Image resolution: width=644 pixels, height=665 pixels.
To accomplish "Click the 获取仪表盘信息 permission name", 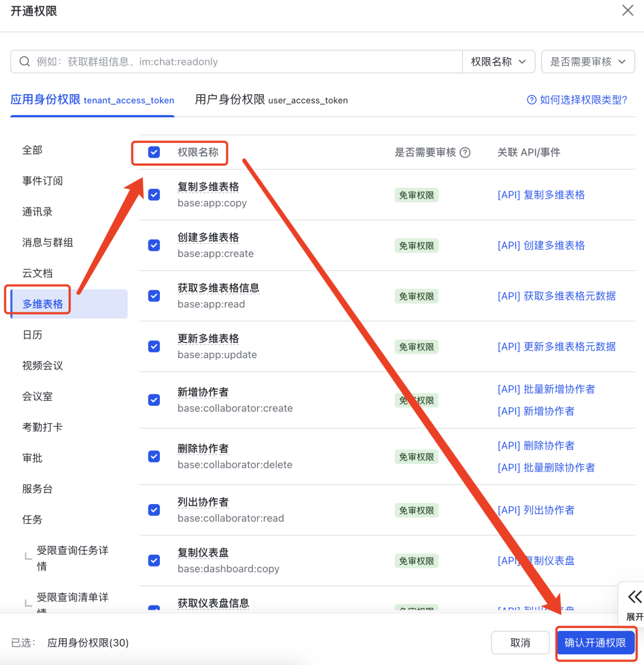I will tap(213, 602).
